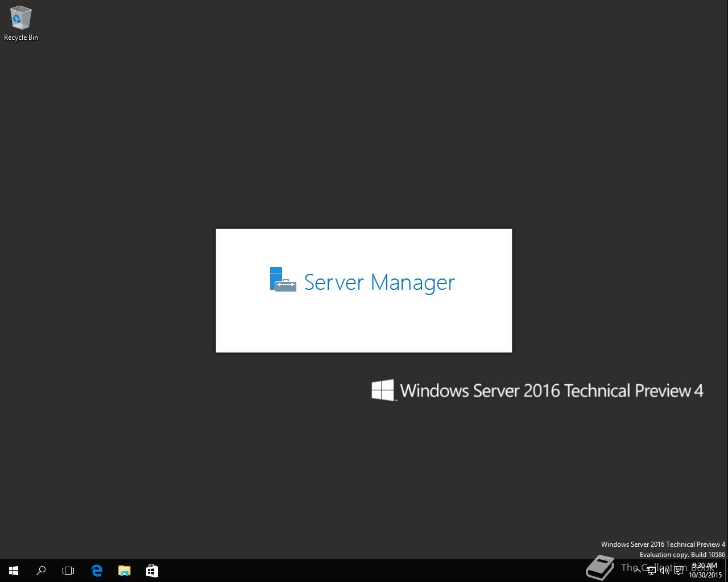Open the Action Center notifications icon
Image resolution: width=728 pixels, height=582 pixels.
coord(679,571)
